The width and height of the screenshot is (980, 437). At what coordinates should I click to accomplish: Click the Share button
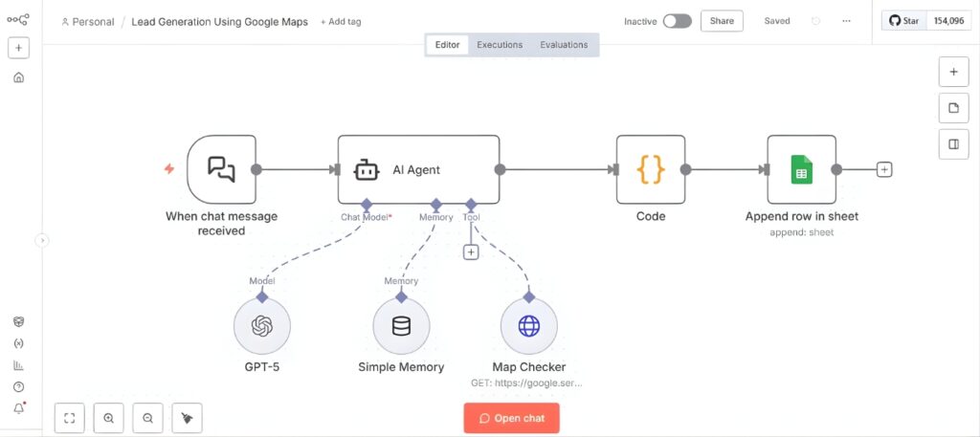pyautogui.click(x=722, y=21)
